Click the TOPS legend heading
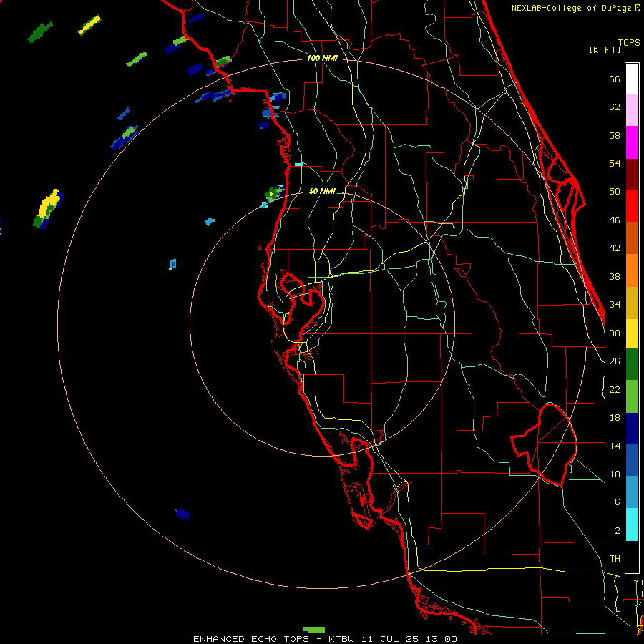This screenshot has height=644, width=644. click(629, 42)
